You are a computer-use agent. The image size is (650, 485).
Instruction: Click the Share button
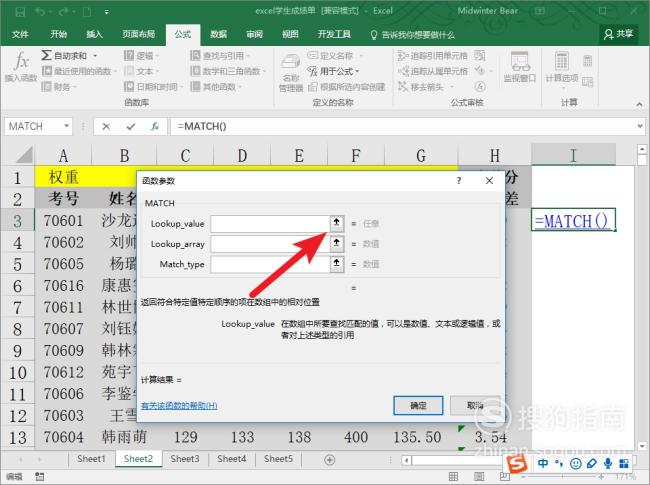click(x=618, y=34)
